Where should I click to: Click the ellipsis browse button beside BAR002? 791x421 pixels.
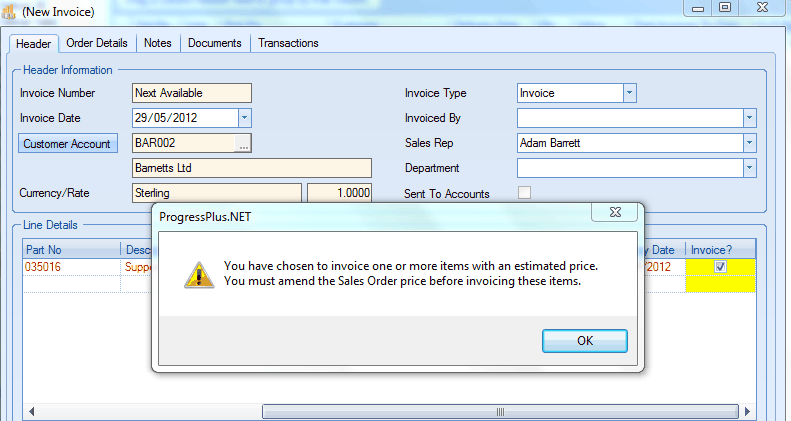[x=243, y=145]
